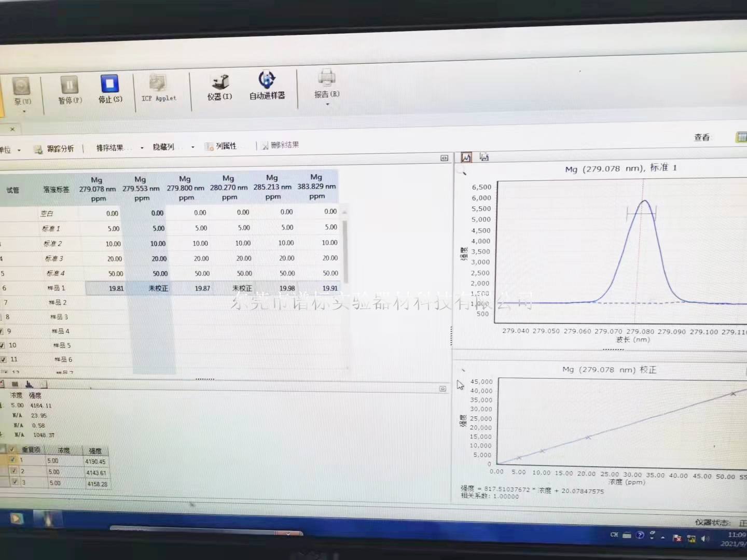Click the 删除结果 delete results button
The height and width of the screenshot is (560, 747).
(280, 145)
